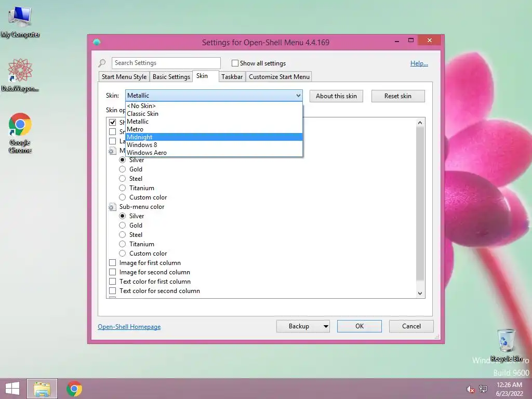Click About this skin button
Image resolution: width=532 pixels, height=399 pixels.
point(336,96)
